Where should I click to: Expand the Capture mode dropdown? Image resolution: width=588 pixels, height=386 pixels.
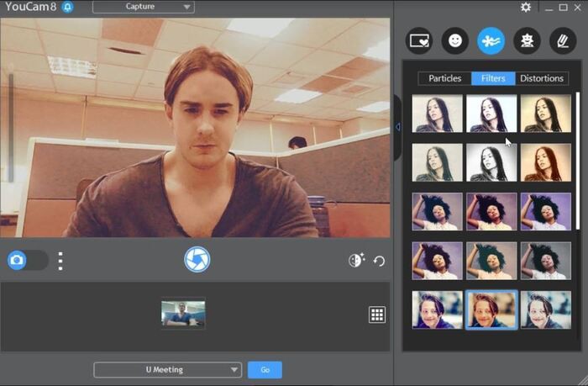pyautogui.click(x=143, y=8)
